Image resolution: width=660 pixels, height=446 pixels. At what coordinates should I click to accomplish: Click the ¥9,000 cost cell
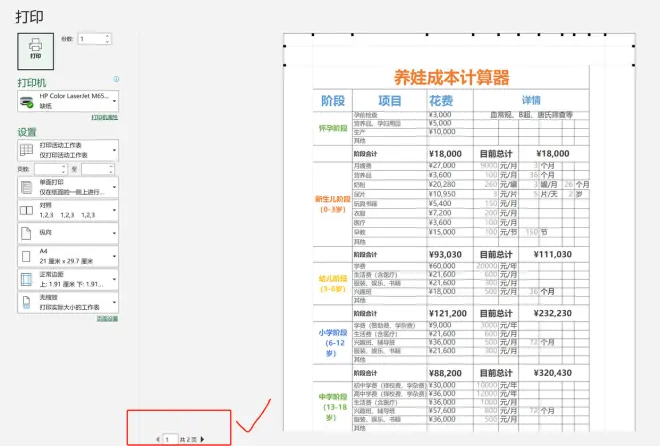click(440, 325)
